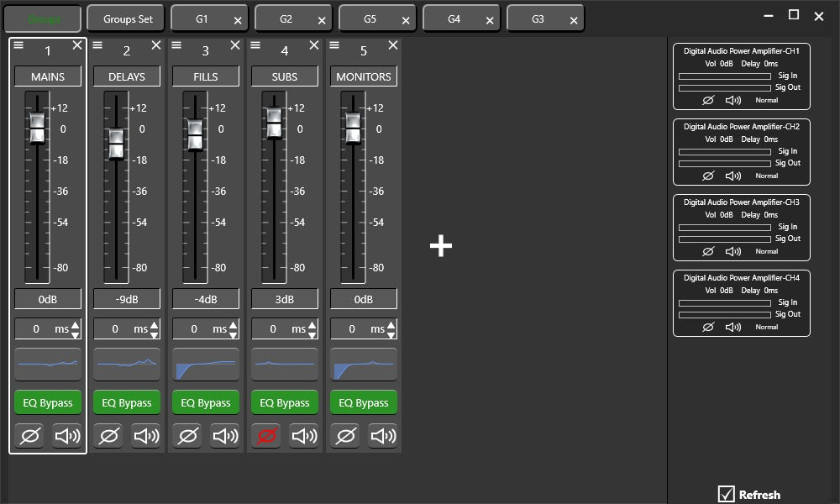Open the EQ curve thumbnail for FILLS
Screen dimensions: 840x504
coord(206,365)
